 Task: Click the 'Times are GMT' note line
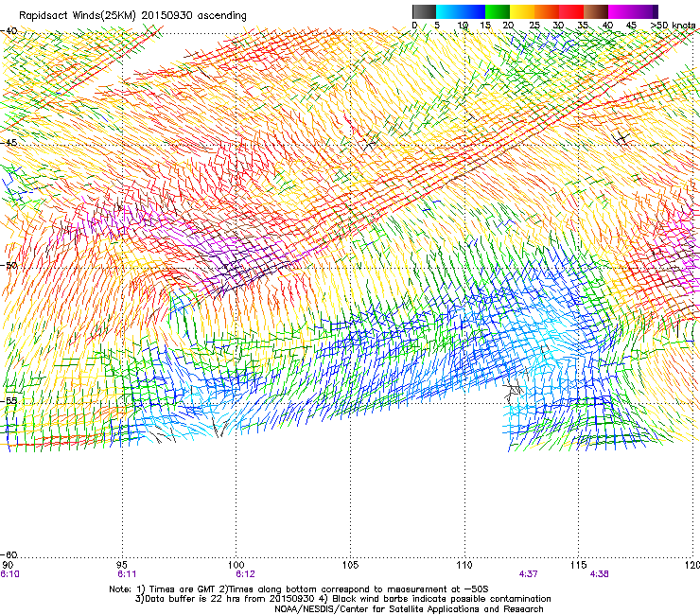click(x=299, y=589)
